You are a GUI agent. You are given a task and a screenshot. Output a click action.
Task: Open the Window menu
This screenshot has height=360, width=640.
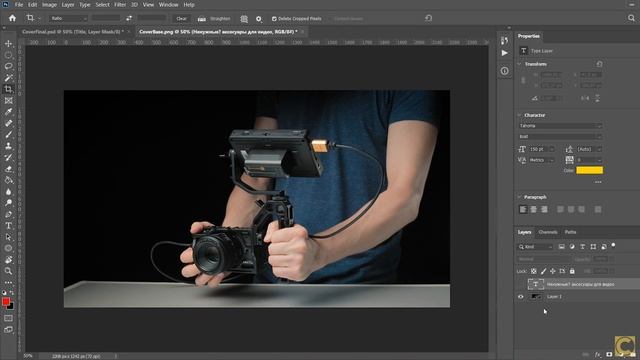168,5
